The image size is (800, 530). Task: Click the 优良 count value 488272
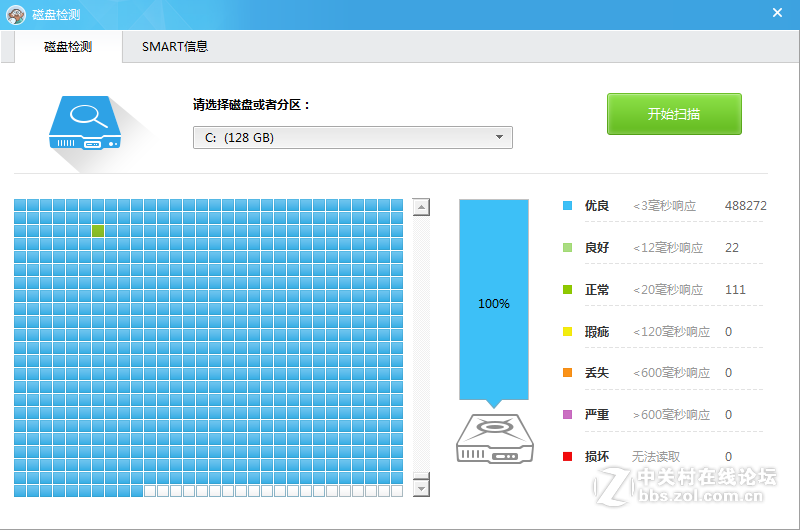(745, 206)
